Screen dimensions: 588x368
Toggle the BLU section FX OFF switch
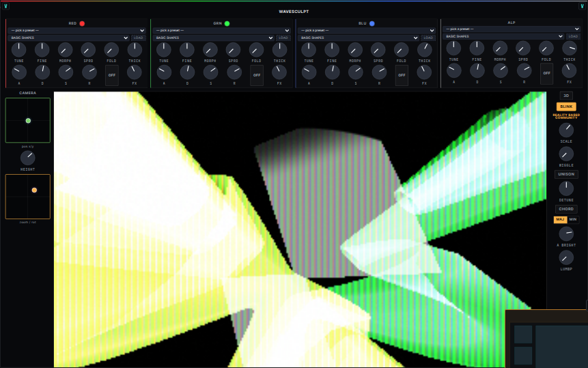(x=402, y=75)
